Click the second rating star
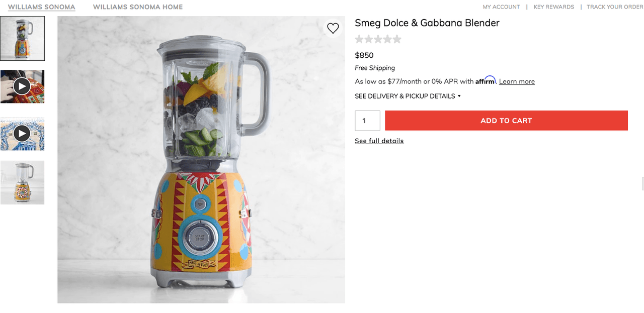Image resolution: width=644 pixels, height=313 pixels. click(369, 39)
